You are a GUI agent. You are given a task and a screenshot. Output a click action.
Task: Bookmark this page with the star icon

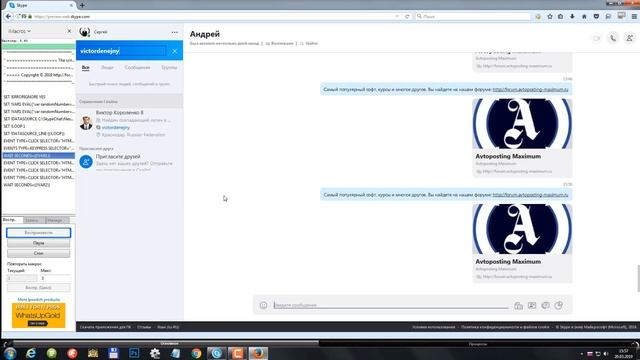[550, 16]
